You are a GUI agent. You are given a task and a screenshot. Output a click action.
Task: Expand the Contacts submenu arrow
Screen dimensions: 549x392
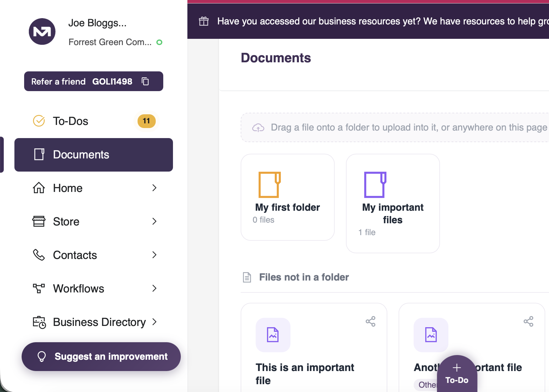154,255
